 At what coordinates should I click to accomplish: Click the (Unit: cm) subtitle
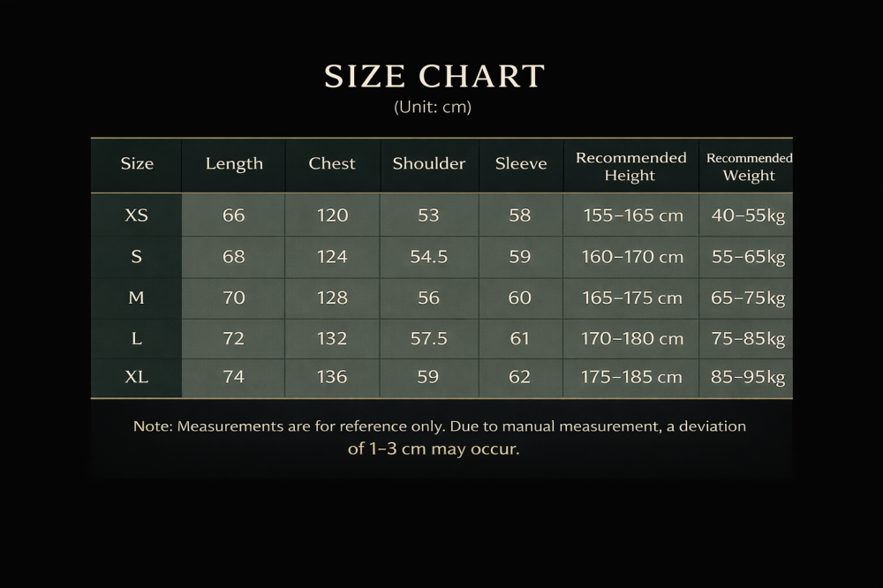(x=433, y=107)
